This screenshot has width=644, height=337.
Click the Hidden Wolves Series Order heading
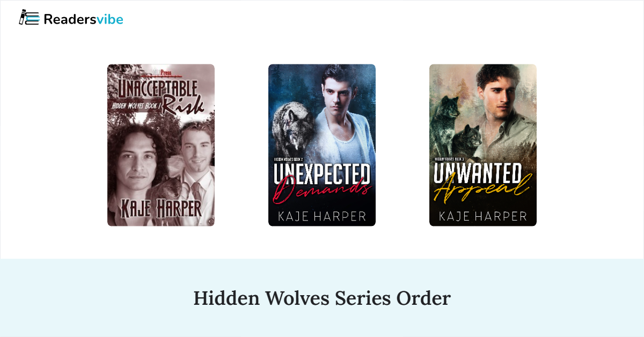[322, 298]
